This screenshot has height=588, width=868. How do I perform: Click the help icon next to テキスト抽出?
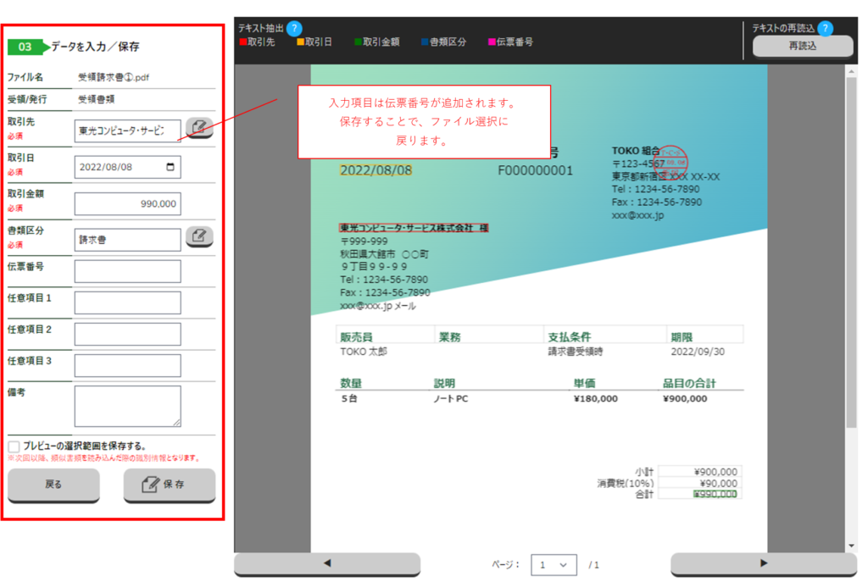pos(294,29)
